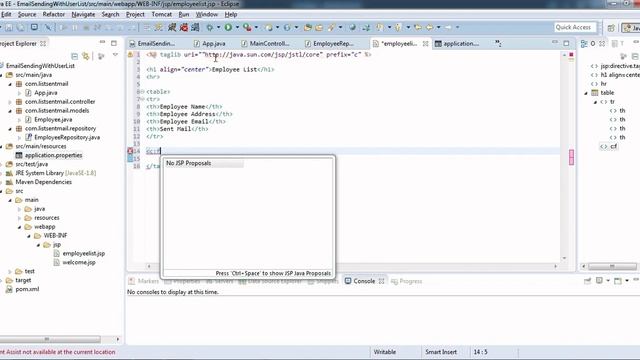Click the Open Console icon in the Console toolbar
The image size is (640, 360).
tap(618, 281)
